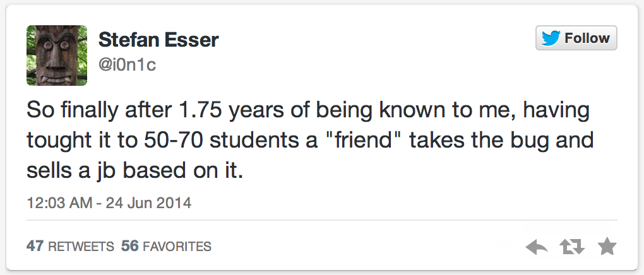Viewport: 644px width, 275px height.
Task: Open the wooden tiki face avatar
Action: pyautogui.click(x=57, y=56)
